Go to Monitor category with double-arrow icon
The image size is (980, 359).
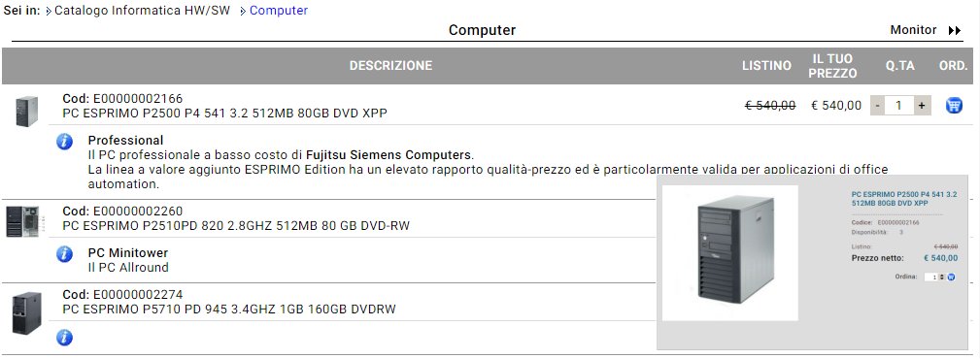pos(955,31)
